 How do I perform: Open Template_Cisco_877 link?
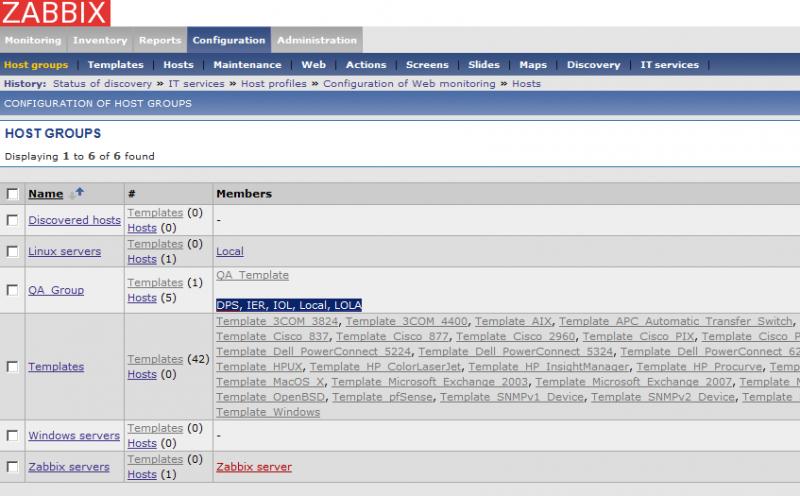click(x=392, y=336)
